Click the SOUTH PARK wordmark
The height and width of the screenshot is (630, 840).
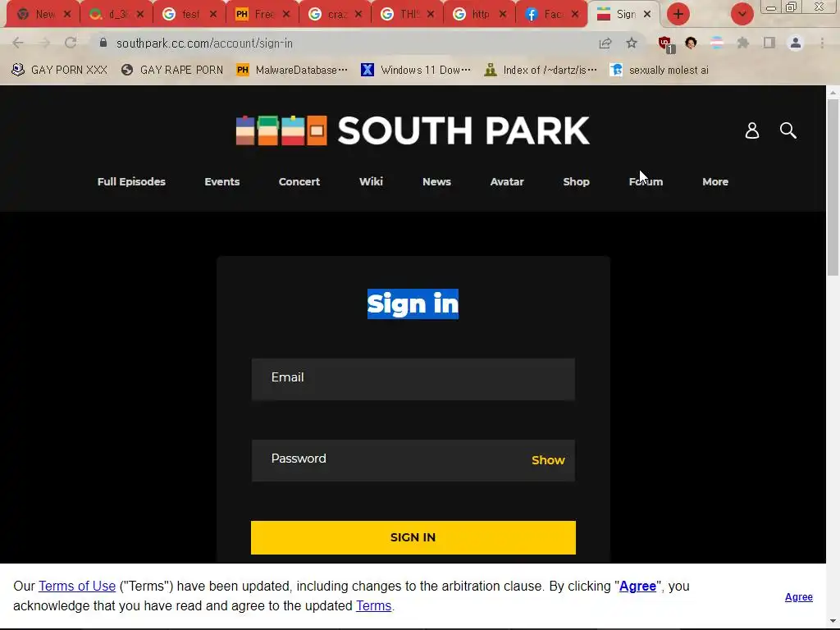click(463, 130)
